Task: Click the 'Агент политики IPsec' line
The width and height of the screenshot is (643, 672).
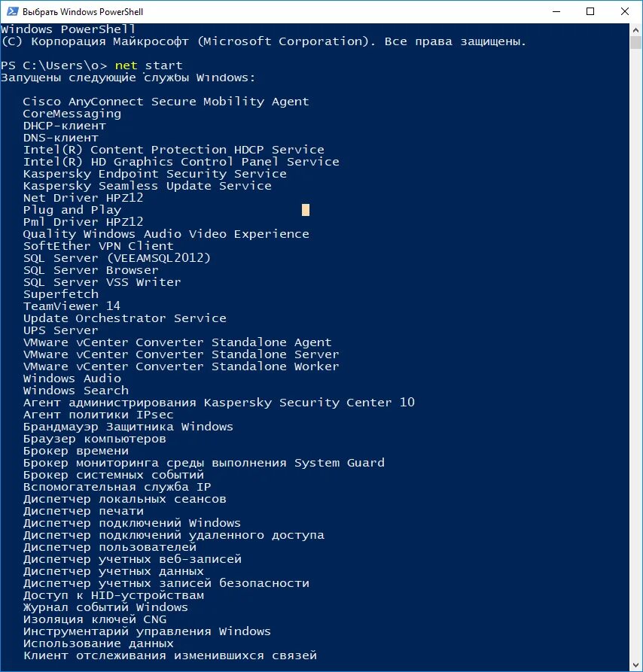Action: click(98, 415)
